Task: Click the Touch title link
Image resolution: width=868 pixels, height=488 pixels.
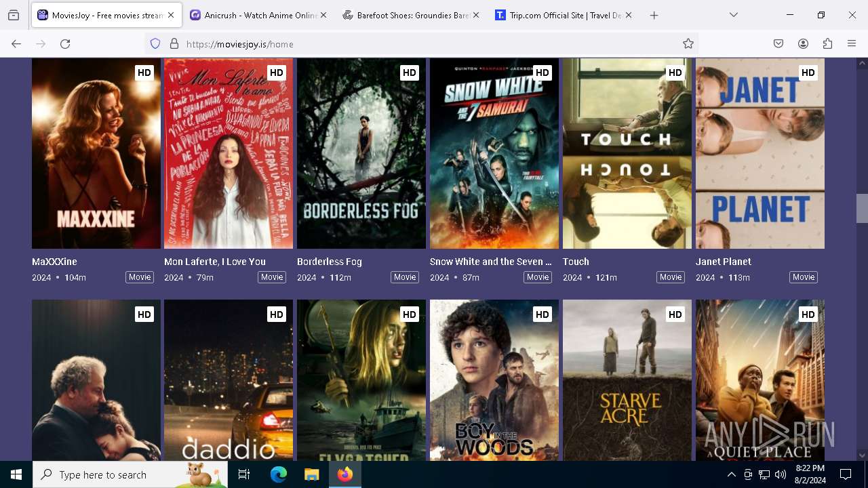Action: click(576, 262)
